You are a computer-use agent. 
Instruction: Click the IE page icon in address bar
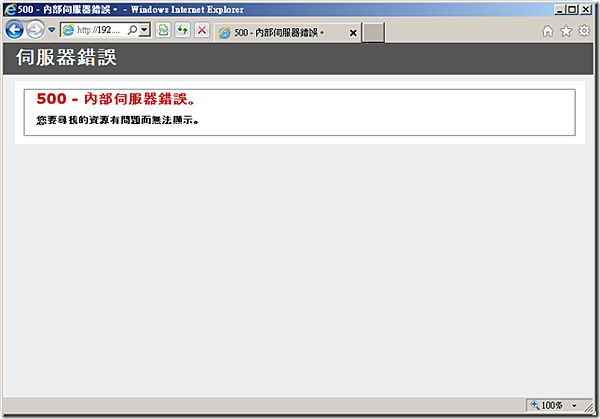(x=68, y=30)
